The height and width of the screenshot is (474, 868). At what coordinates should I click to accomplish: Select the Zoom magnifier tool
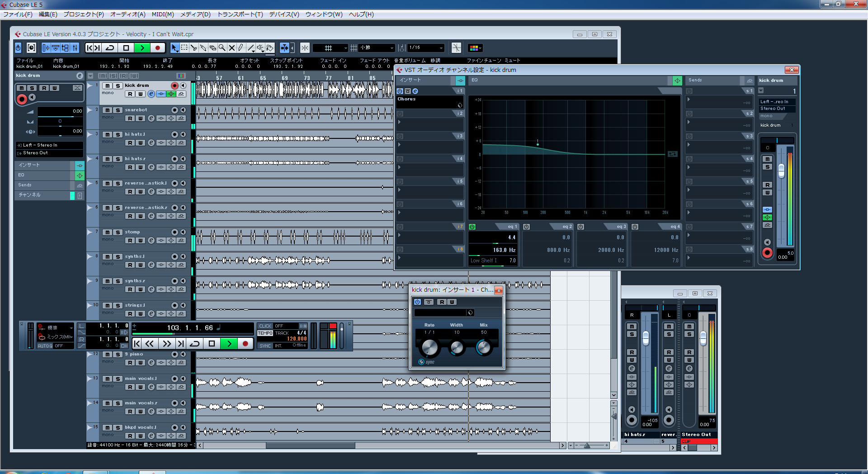point(222,48)
